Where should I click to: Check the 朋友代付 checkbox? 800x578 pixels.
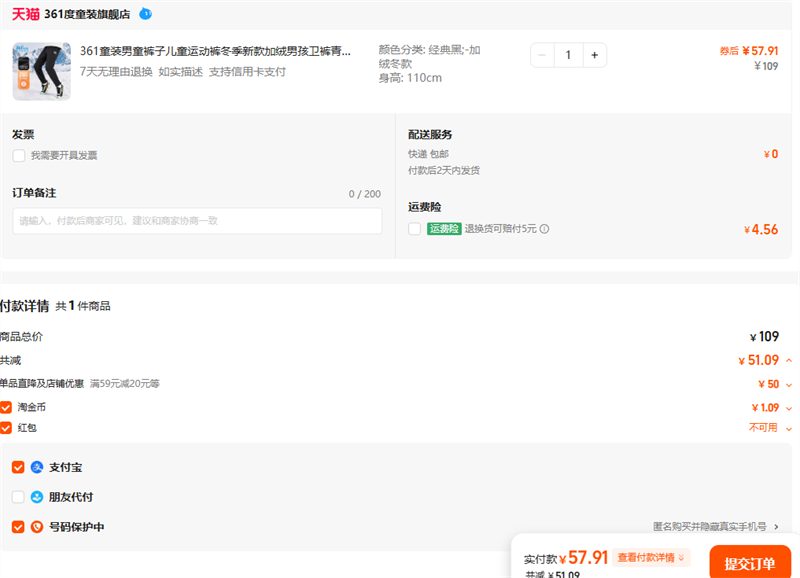click(18, 497)
